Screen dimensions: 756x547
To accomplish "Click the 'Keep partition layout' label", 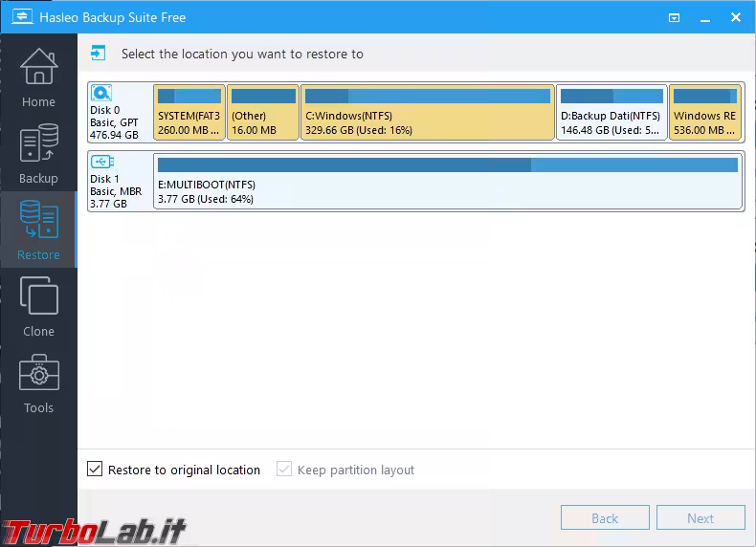I will point(356,470).
